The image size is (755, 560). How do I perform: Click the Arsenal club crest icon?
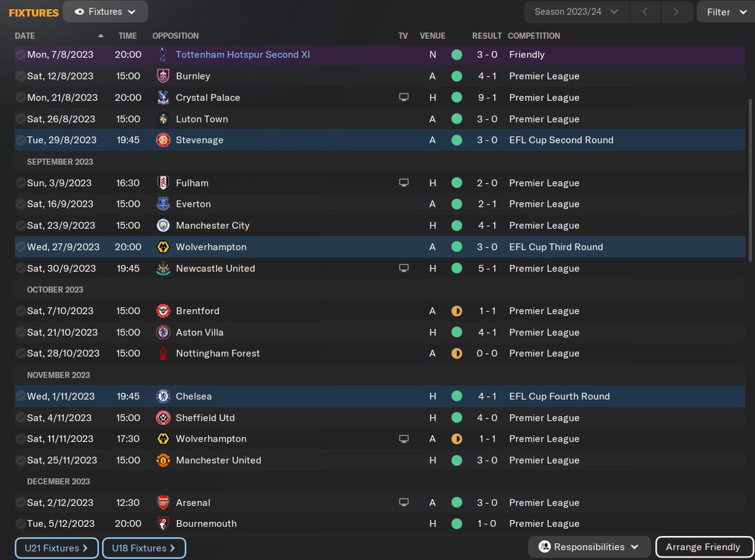click(x=163, y=503)
